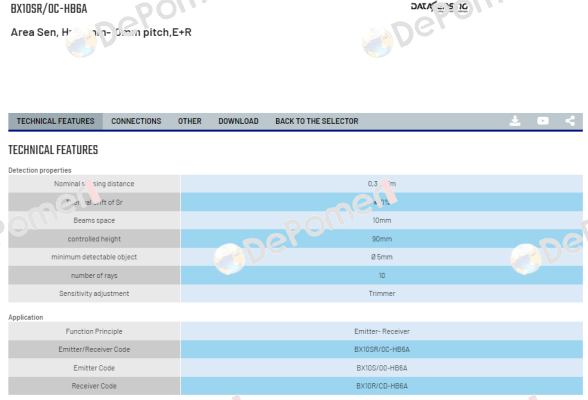Image resolution: width=588 pixels, height=400 pixels.
Task: Click the Datalogic logo
Action: tap(439, 7)
